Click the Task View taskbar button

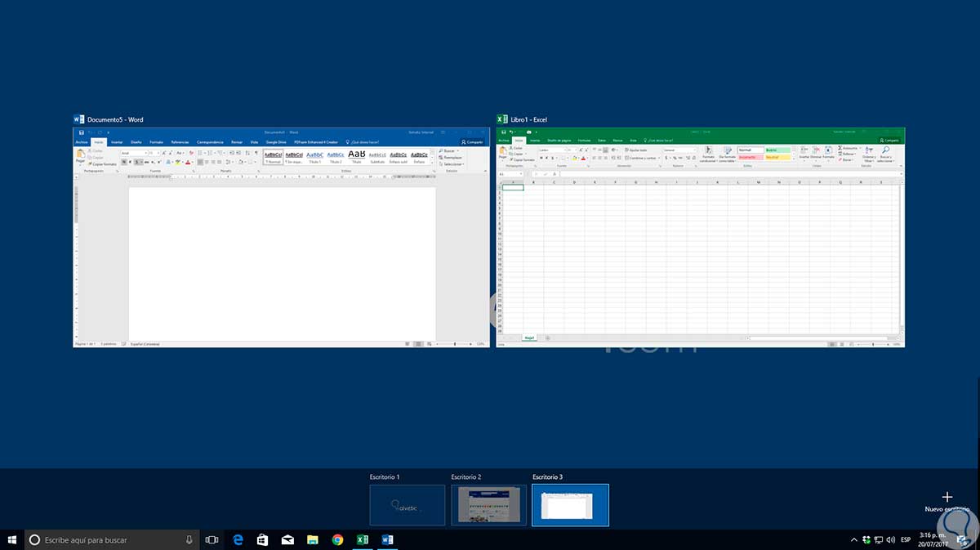tap(212, 539)
